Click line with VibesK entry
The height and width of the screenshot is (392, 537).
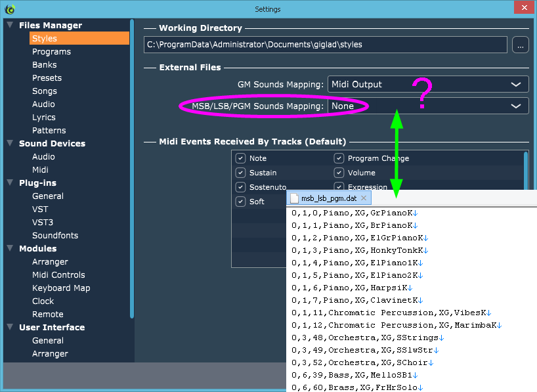(391, 313)
